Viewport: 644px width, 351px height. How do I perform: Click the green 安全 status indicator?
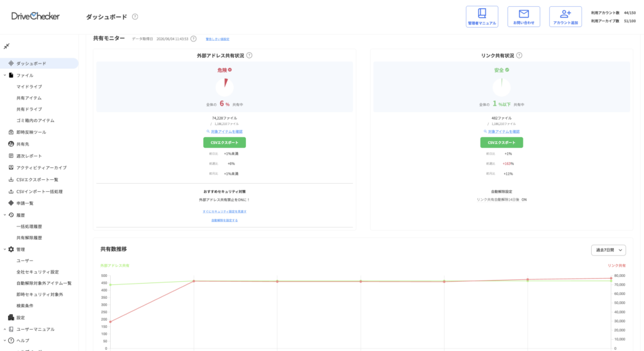[x=501, y=70]
